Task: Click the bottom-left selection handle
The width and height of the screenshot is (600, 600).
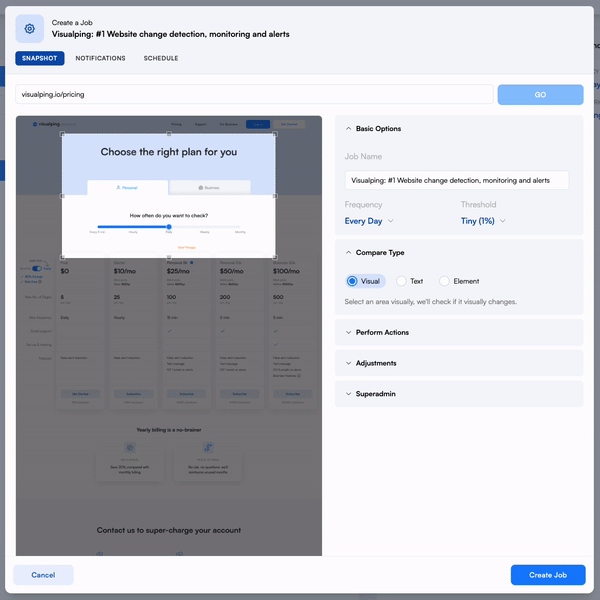Action: coord(62,258)
